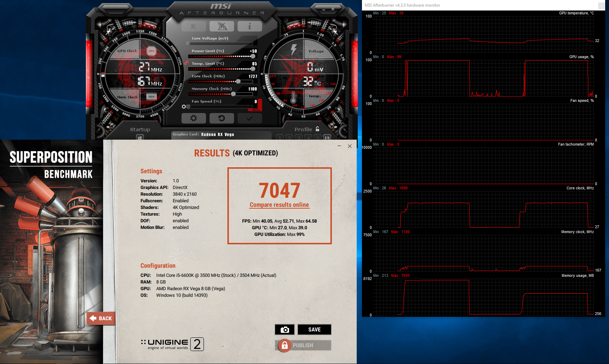Click the BACK button in Superposition

tap(101, 318)
